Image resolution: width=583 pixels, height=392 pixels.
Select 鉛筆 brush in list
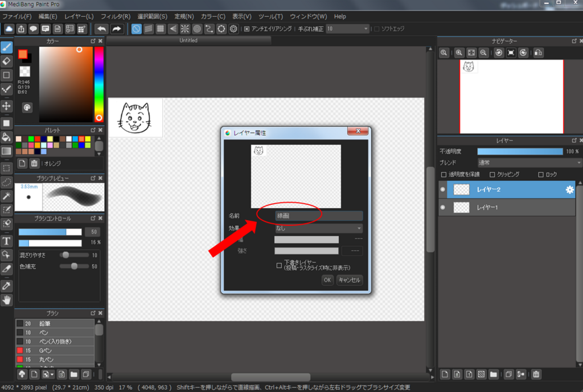coord(55,324)
